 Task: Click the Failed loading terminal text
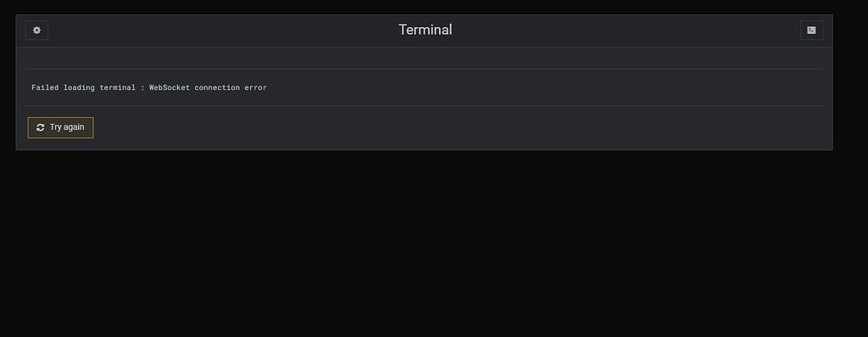pos(83,87)
